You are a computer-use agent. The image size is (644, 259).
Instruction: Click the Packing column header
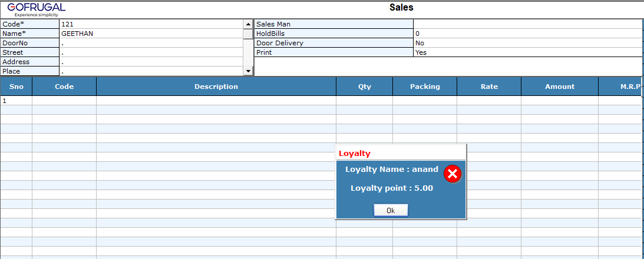tap(425, 87)
